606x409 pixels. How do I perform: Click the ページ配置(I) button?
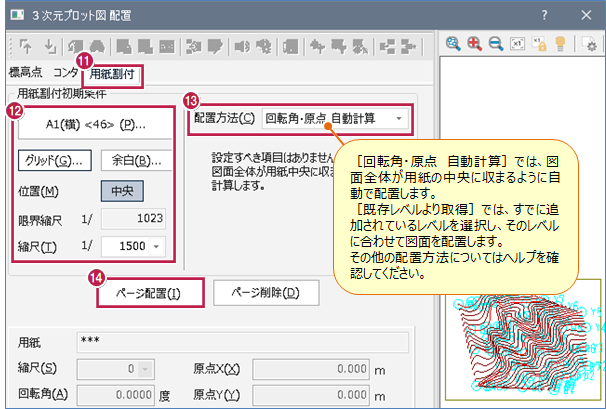click(151, 293)
